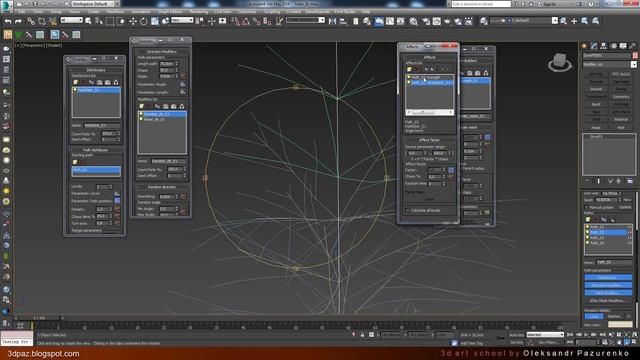Toggle the Window/Crossing selection mode
Image resolution: width=640 pixels, height=360 pixels.
pos(121,21)
